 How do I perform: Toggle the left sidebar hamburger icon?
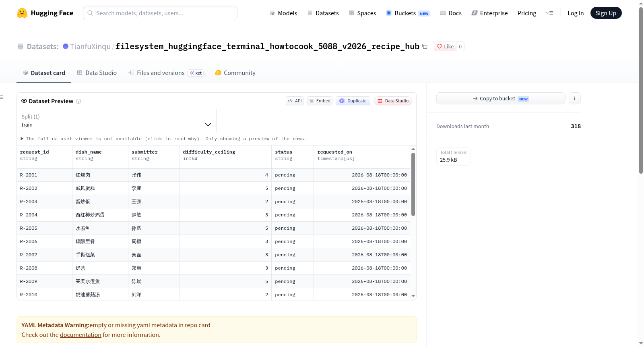[2, 97]
